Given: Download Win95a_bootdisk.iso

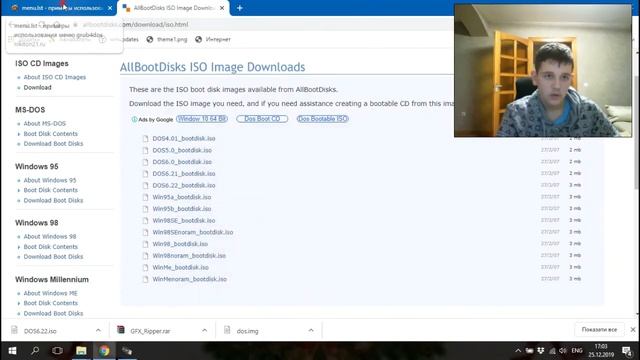Looking at the screenshot, I should point(182,197).
